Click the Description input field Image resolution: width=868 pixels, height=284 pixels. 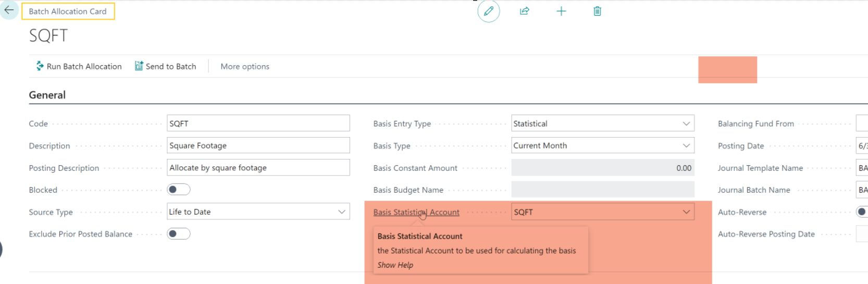(258, 146)
